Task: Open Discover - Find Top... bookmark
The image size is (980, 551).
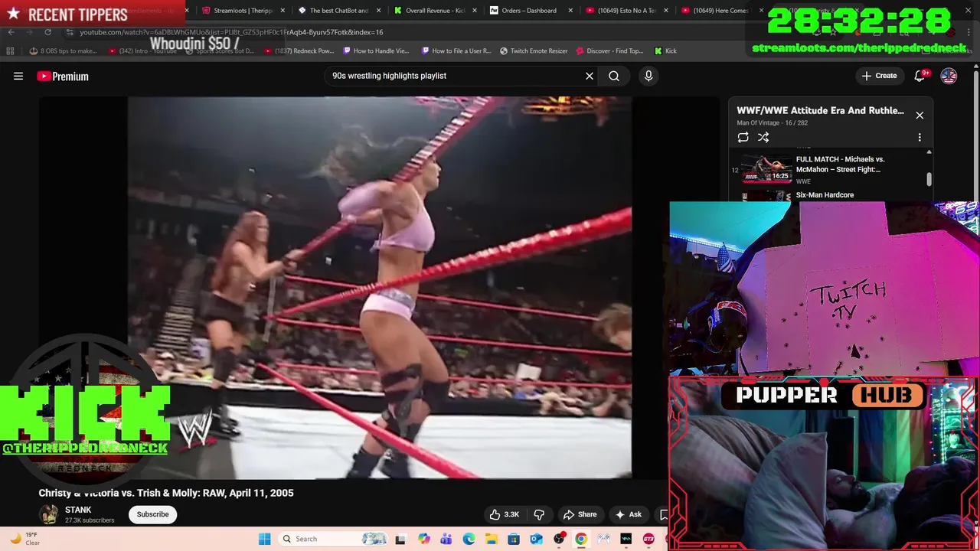Action: tap(609, 51)
